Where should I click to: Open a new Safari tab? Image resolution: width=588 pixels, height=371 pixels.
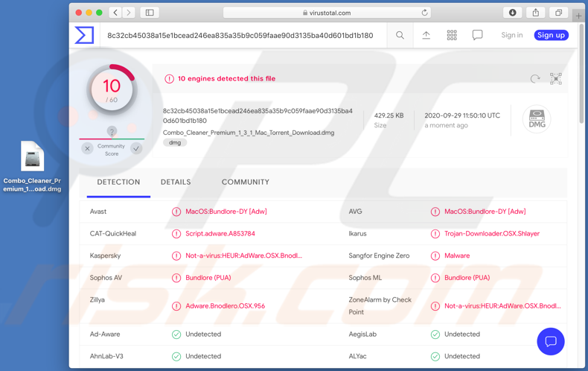578,16
